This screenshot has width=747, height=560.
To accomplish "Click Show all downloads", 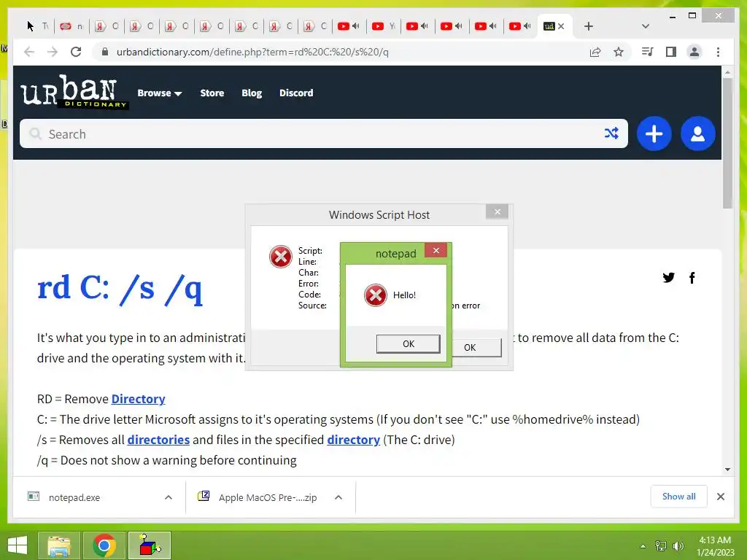I will (x=679, y=496).
